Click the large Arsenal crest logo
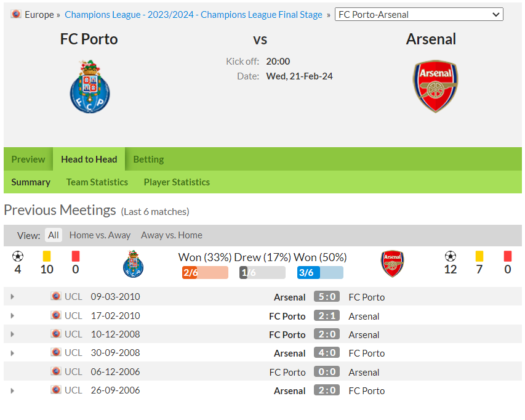 click(435, 86)
